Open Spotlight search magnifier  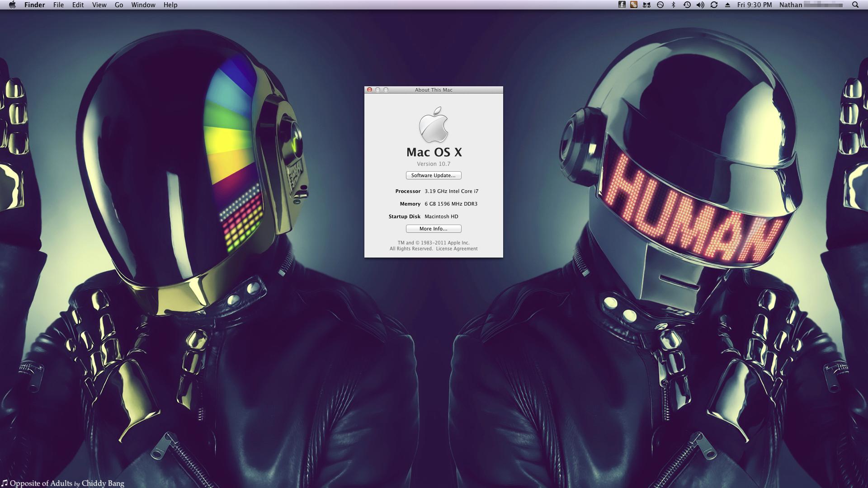pyautogui.click(x=855, y=5)
